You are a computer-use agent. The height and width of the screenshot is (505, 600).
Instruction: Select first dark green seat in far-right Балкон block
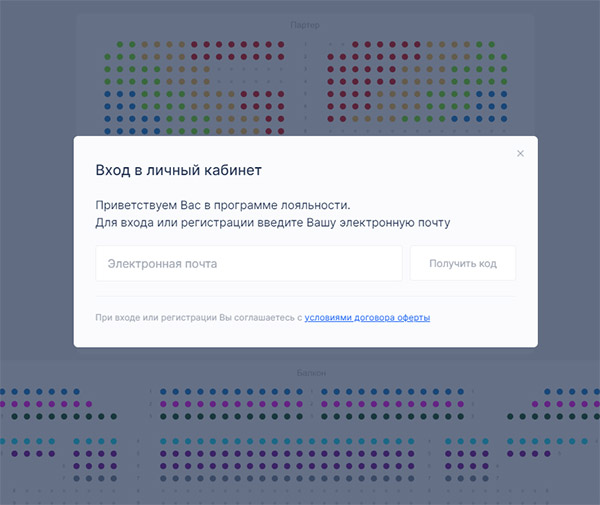pyautogui.click(x=510, y=416)
